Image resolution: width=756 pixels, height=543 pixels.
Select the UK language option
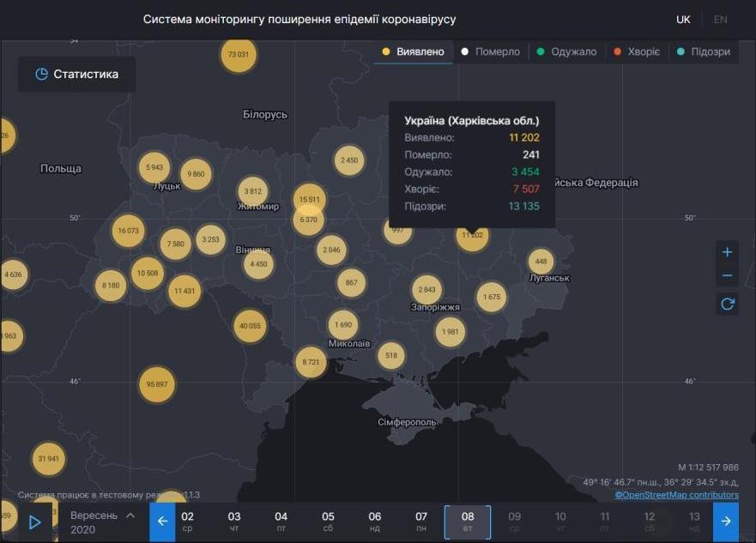[x=683, y=18]
